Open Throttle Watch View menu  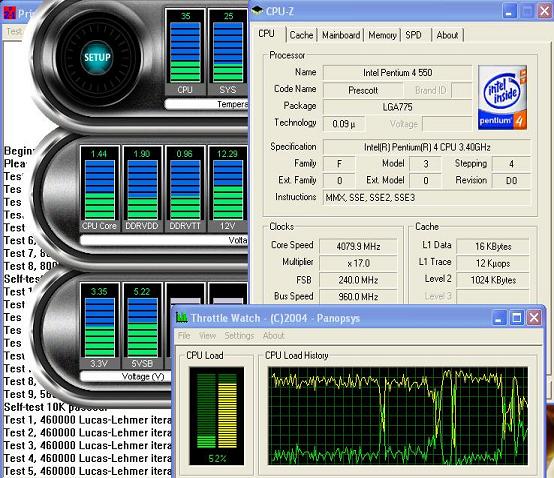click(207, 335)
